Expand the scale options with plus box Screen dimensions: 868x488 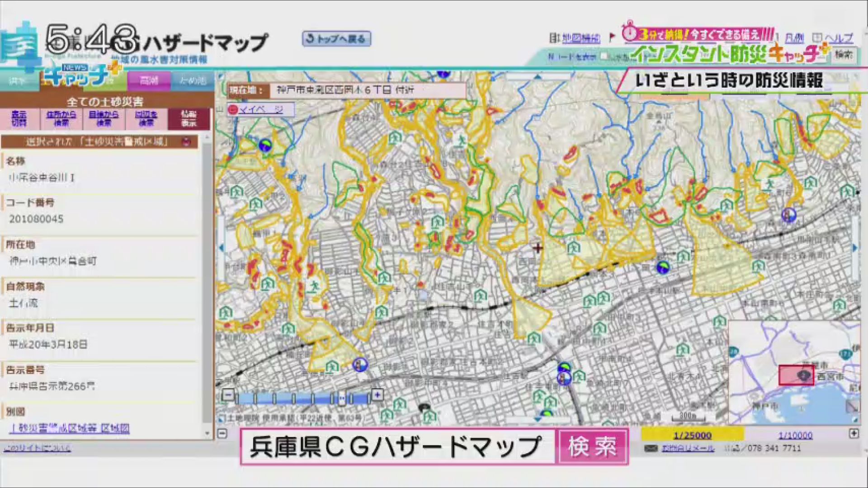click(x=854, y=433)
